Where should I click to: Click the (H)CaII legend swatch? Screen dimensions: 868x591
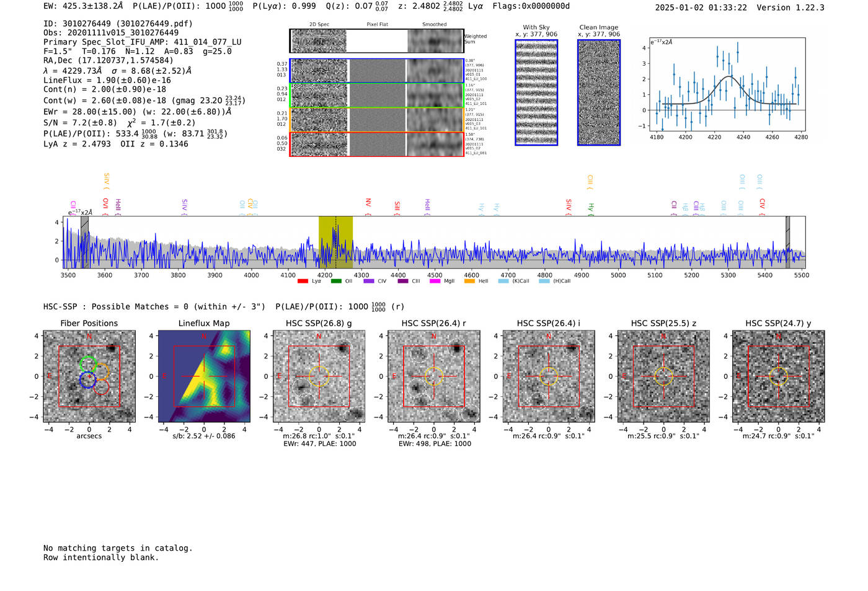[x=544, y=281]
